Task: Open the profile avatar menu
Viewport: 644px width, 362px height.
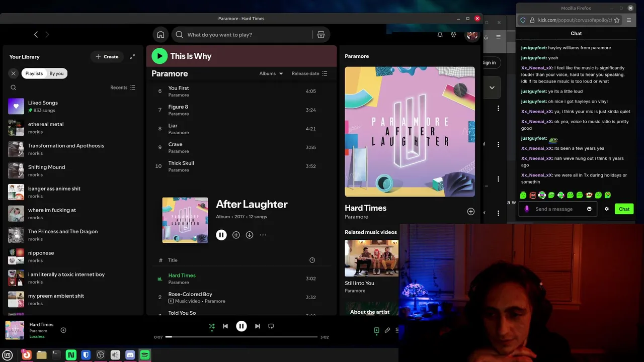Action: tap(472, 35)
